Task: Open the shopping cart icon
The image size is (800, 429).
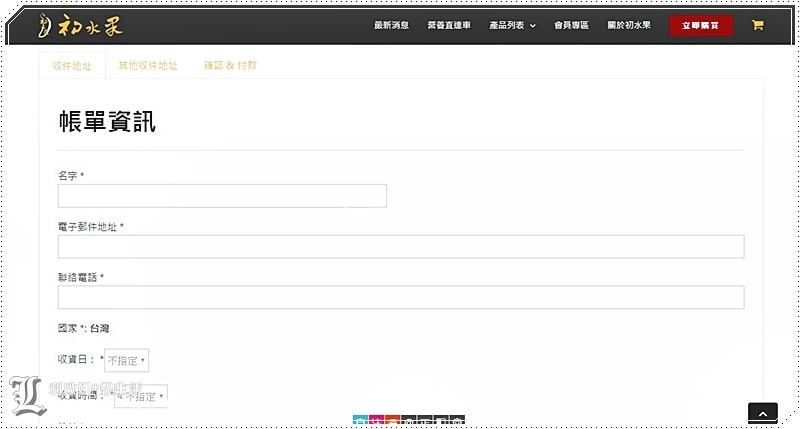Action: [757, 25]
